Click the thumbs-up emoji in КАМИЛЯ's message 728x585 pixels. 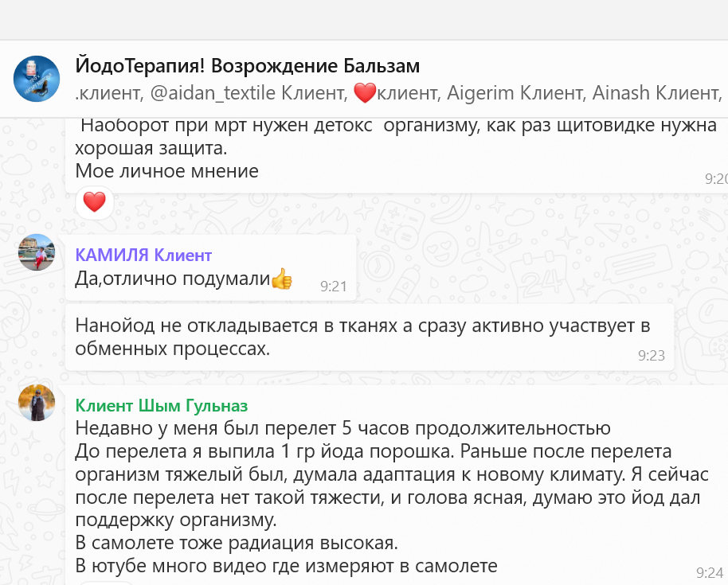[281, 279]
